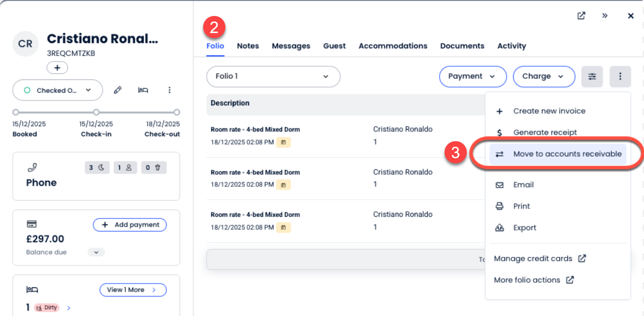
Task: Expand the Folio 1 selector
Action: [x=273, y=77]
